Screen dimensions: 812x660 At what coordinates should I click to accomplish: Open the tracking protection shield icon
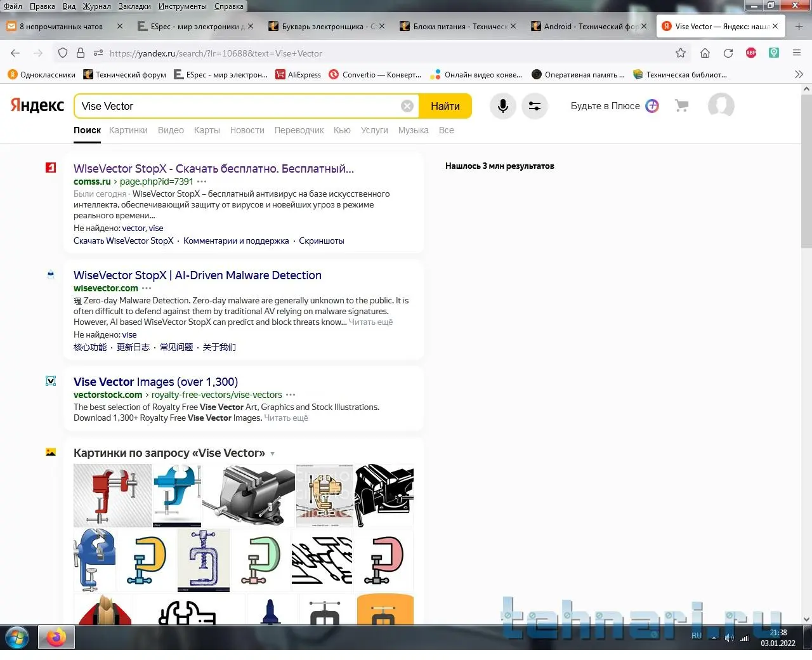63,53
